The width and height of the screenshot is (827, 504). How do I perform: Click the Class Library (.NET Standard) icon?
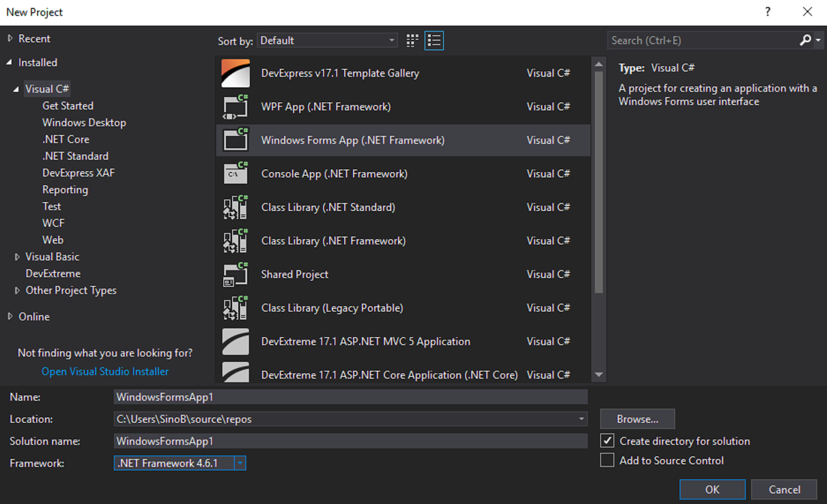(x=235, y=207)
